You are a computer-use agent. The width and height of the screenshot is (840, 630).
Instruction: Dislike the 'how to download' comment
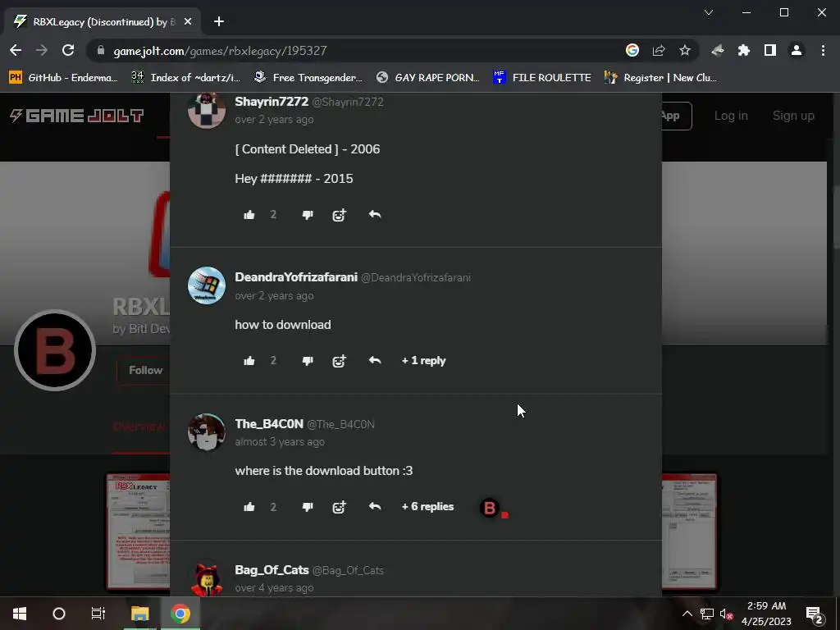pyautogui.click(x=308, y=361)
